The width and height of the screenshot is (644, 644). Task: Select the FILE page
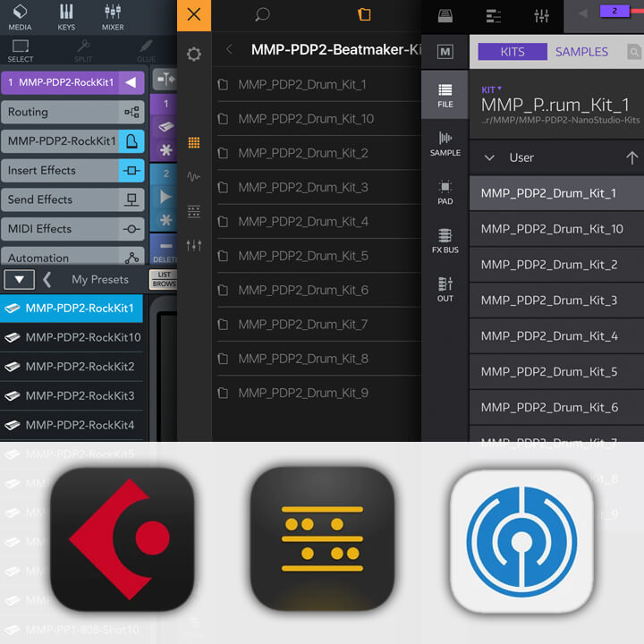445,96
